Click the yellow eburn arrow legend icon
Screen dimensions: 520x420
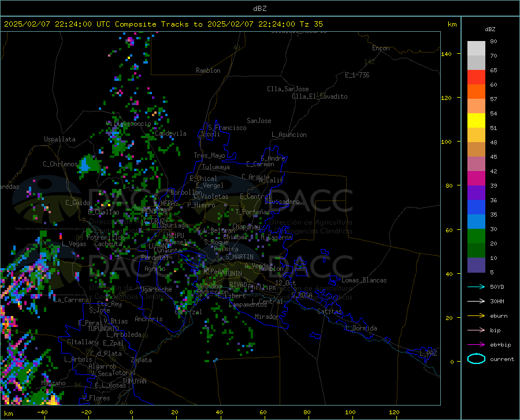[476, 315]
